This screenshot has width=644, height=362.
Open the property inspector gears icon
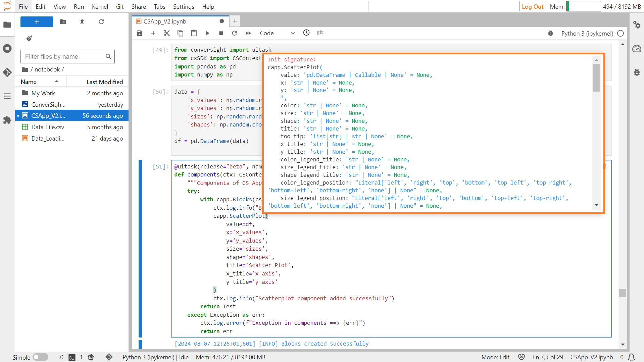[x=637, y=25]
